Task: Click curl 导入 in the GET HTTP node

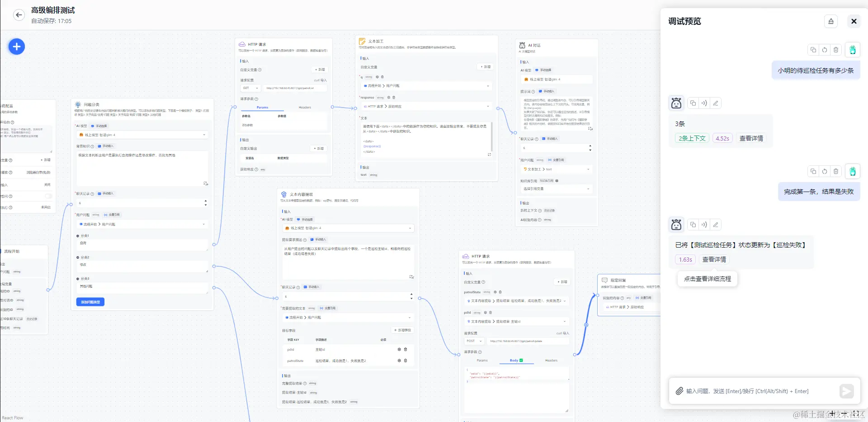Action: [x=320, y=80]
